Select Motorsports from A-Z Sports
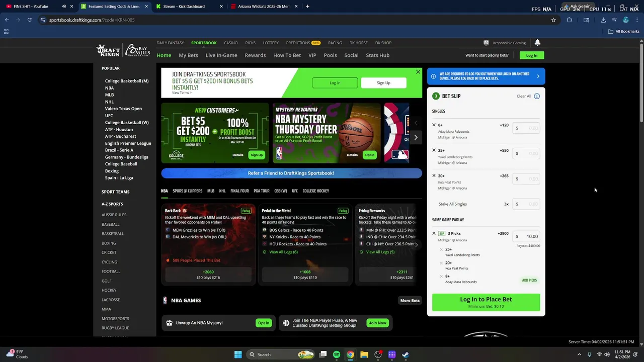 click(115, 319)
